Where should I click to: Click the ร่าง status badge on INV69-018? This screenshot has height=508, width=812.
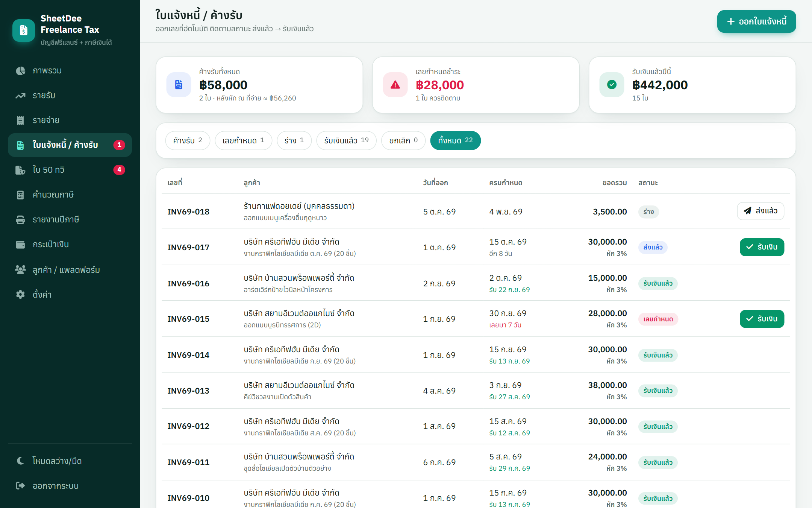(649, 212)
